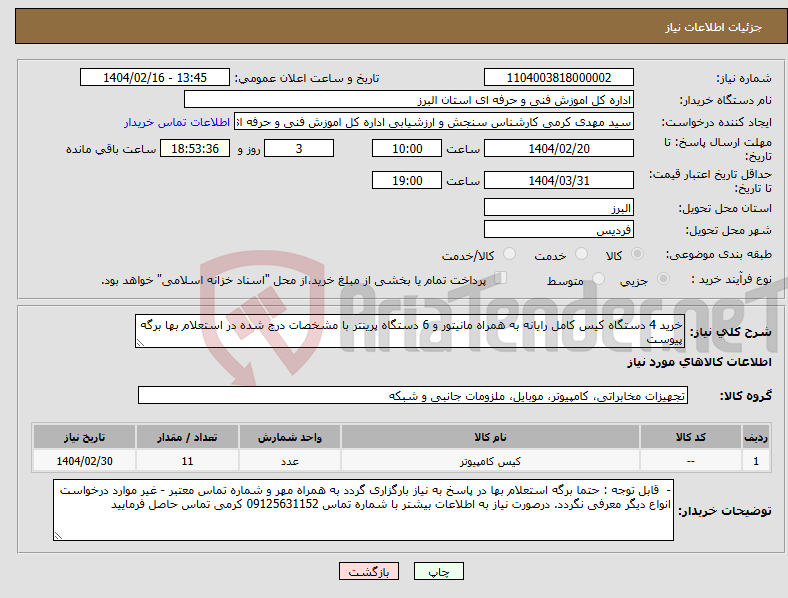Click the price validity date 1404/03/31

pos(558,180)
